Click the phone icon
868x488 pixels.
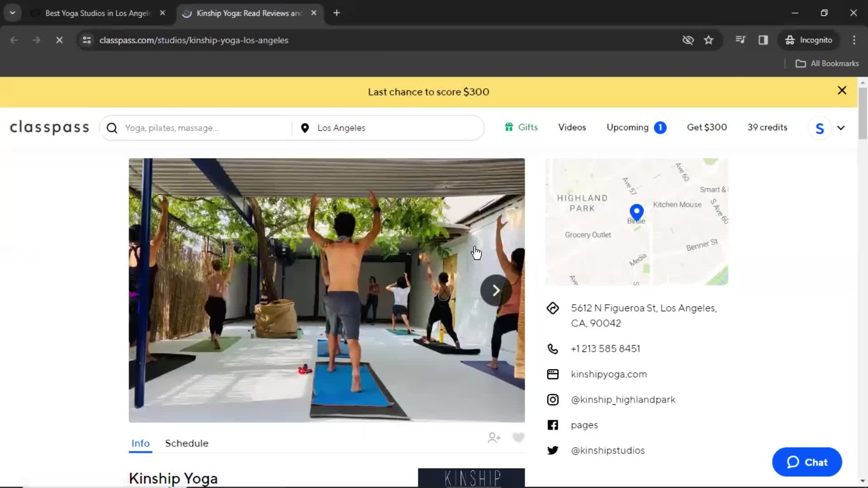(552, 349)
